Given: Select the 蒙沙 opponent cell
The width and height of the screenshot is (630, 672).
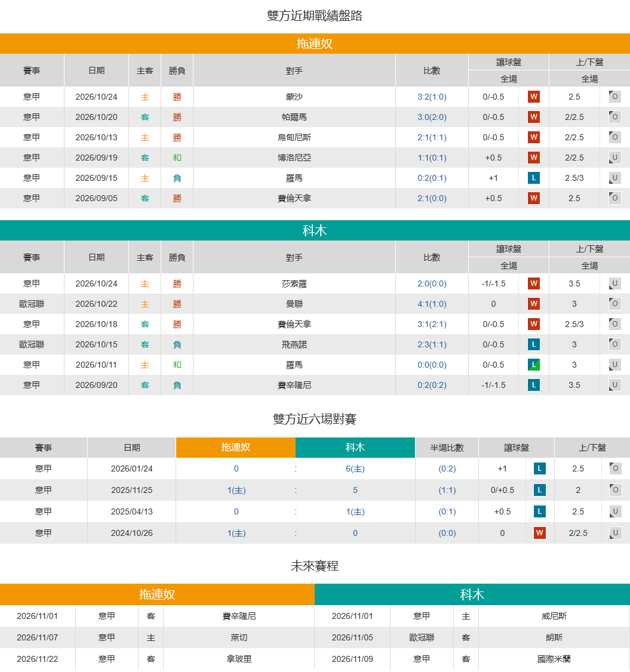Looking at the screenshot, I should pyautogui.click(x=294, y=97).
